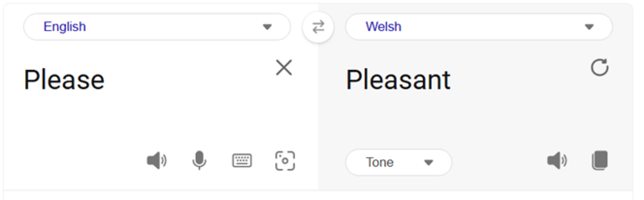Viewport: 644px width, 200px height.
Task: Start voice input with the microphone
Action: [x=199, y=160]
